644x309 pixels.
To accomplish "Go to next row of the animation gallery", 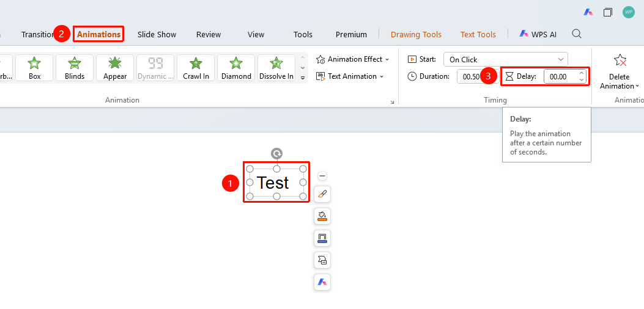I will (303, 68).
